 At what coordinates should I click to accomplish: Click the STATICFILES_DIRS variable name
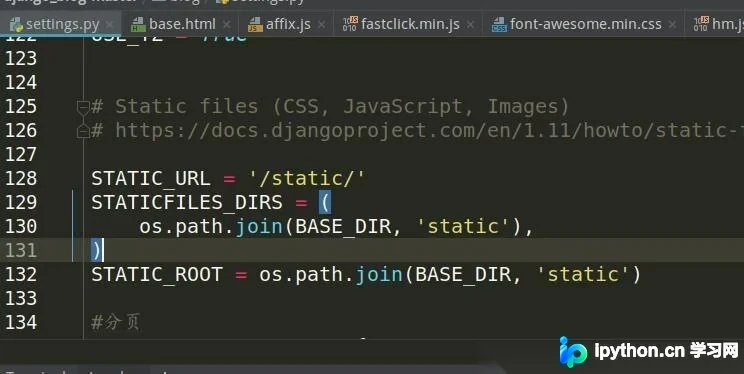(187, 203)
